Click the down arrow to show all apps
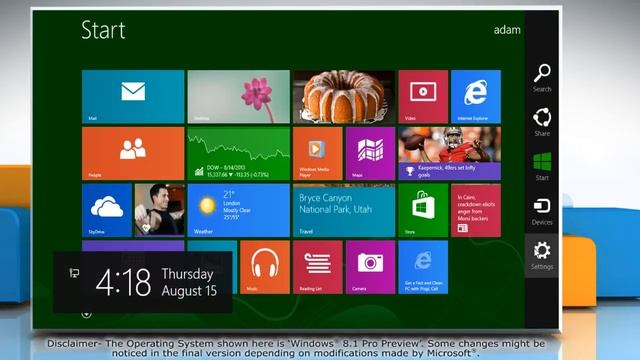Viewport: 640px width, 360px height. click(86, 314)
